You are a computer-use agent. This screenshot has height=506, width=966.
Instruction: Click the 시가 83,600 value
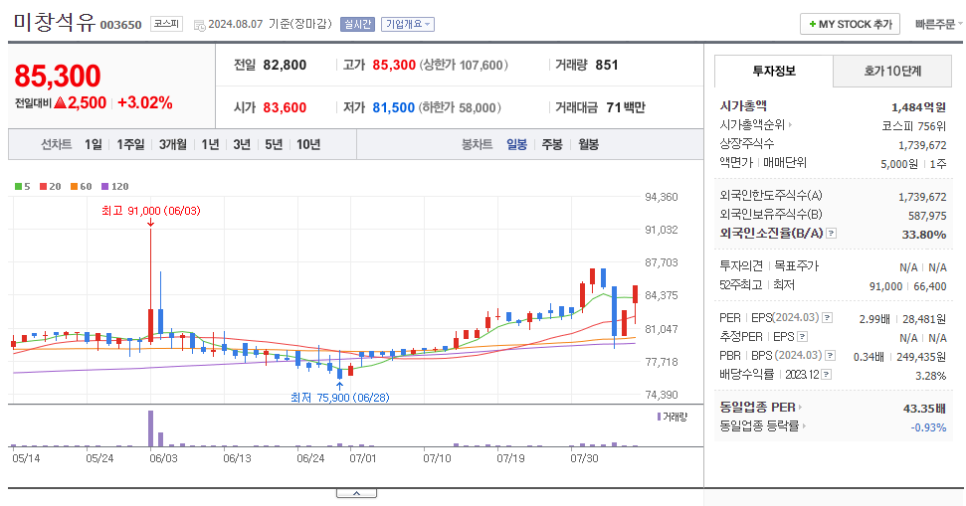(285, 108)
